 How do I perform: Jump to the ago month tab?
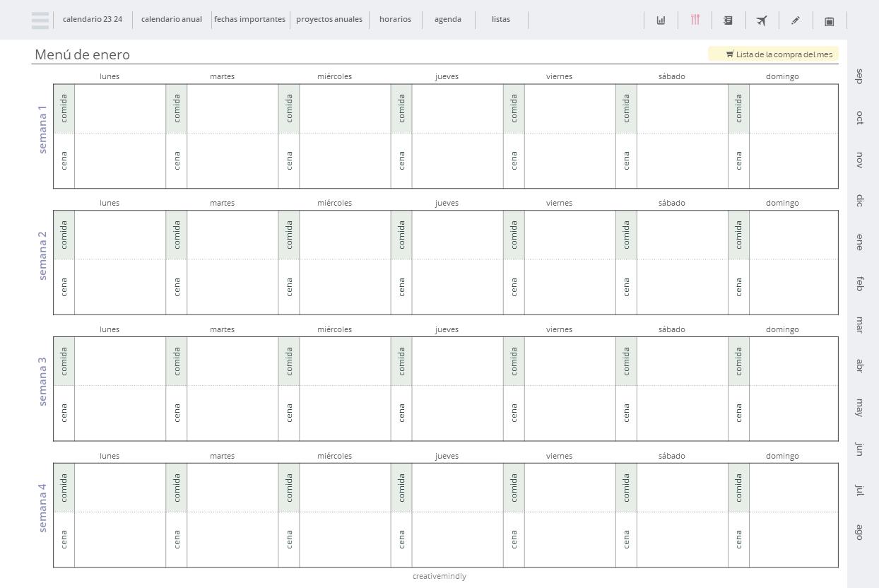click(859, 531)
